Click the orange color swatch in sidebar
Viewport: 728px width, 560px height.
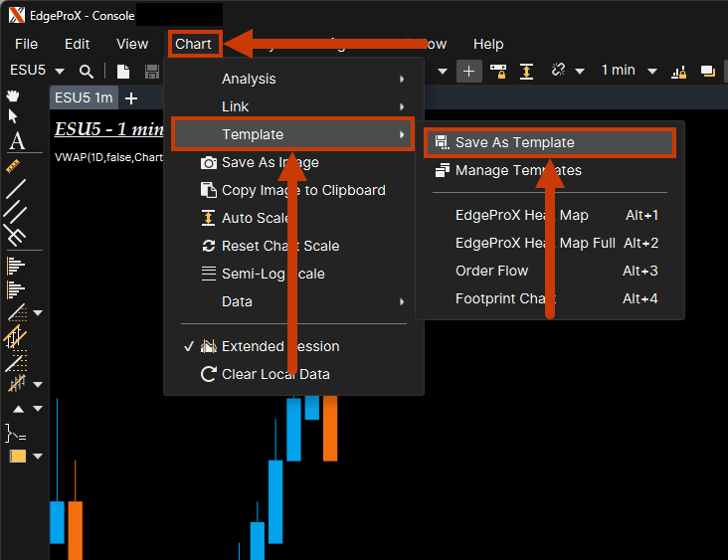pos(17,457)
